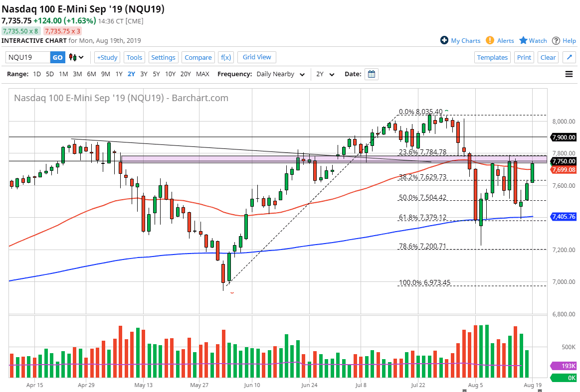Enable the MAX range view
Image resolution: width=580 pixels, height=392 pixels.
(202, 74)
